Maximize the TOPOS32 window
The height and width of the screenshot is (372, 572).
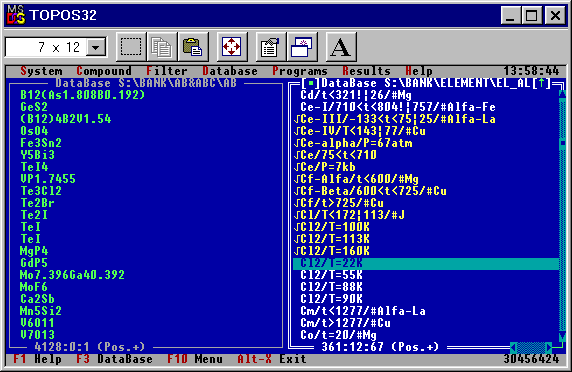[x=531, y=15]
